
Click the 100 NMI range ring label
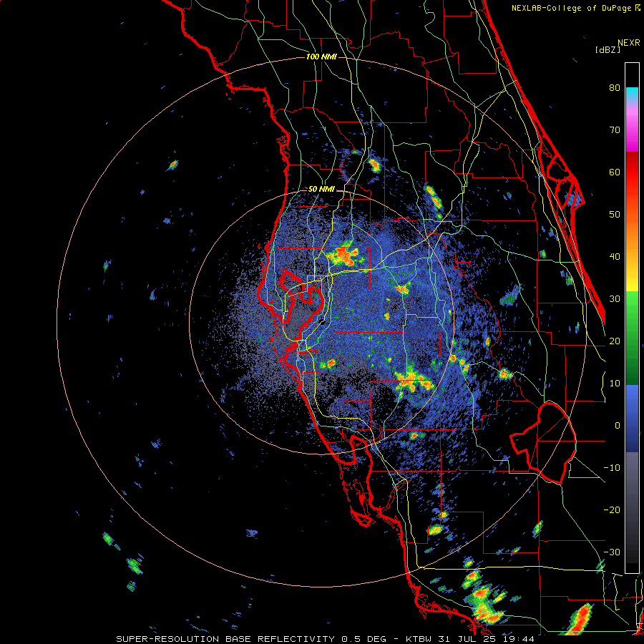click(x=321, y=57)
